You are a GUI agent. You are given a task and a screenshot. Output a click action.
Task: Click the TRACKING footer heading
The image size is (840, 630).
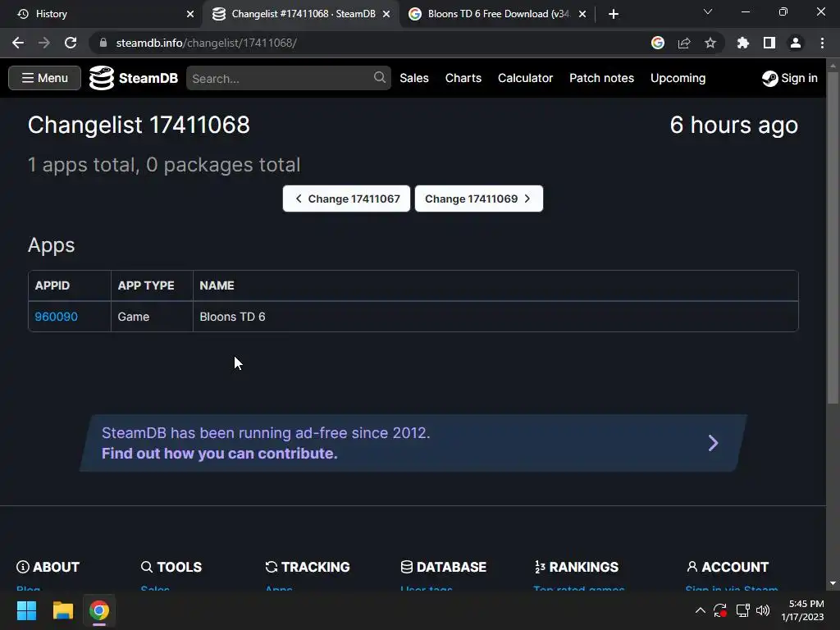(x=308, y=567)
